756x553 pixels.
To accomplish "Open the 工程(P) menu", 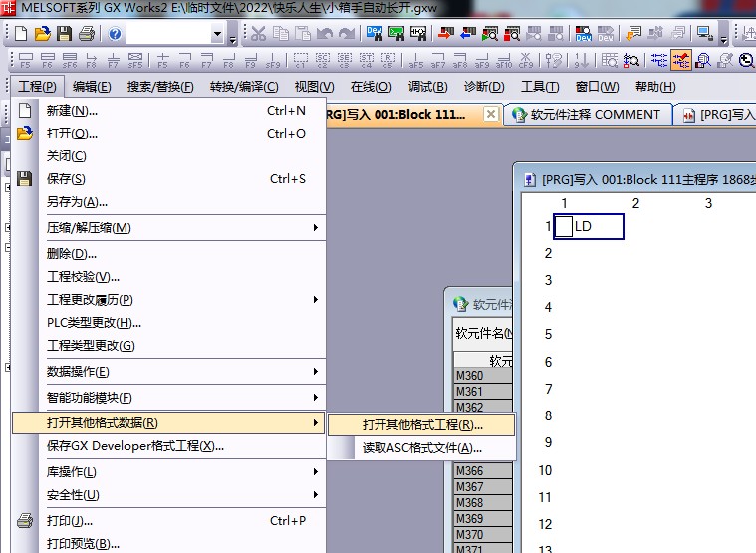I will click(x=37, y=87).
